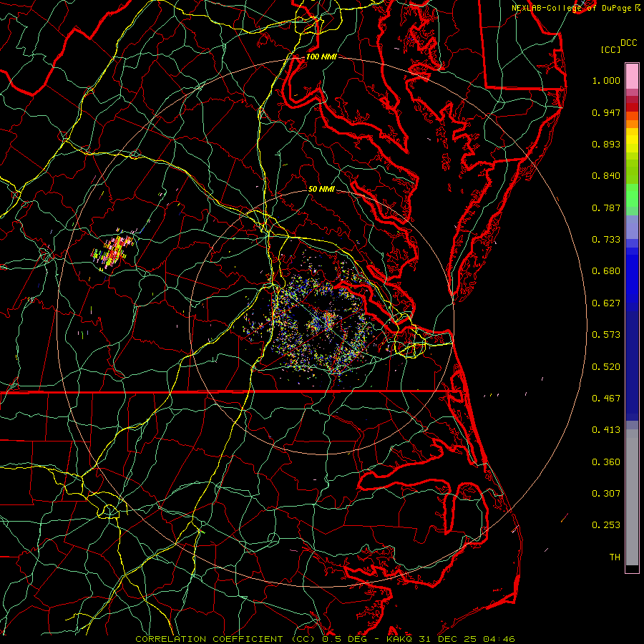
Task: Select the 0.893 legend value
Action: pyautogui.click(x=606, y=144)
